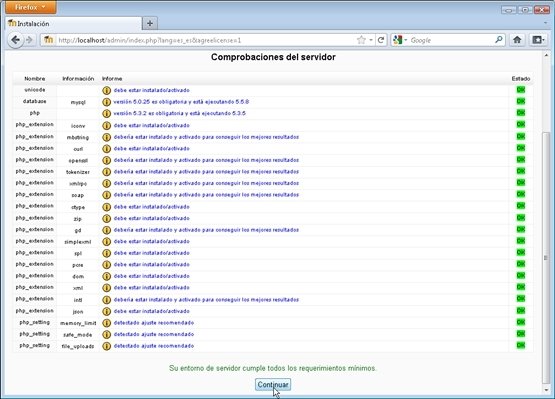Click the Informe column header
Viewport: 555px width, 399px height.
click(x=112, y=79)
